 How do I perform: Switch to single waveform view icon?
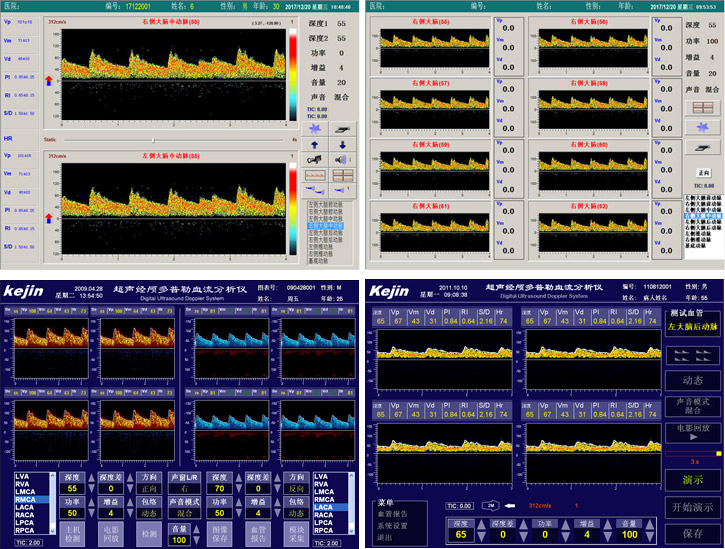[315, 175]
